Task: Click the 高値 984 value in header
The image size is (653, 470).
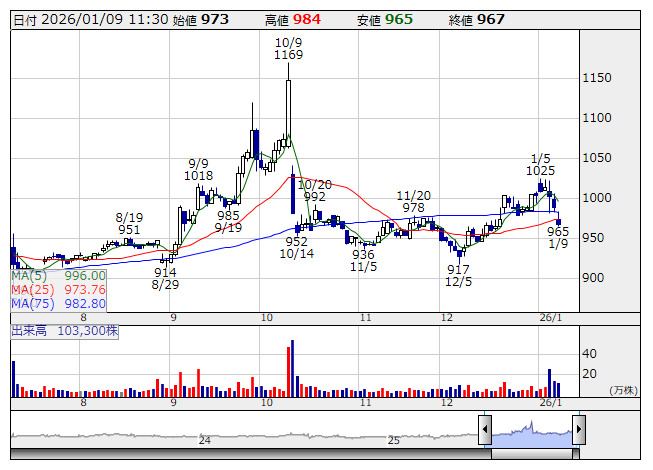Action: (293, 20)
